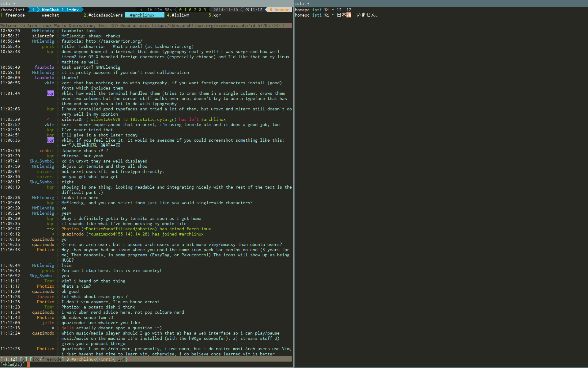588x368 pixels.
Task: Click the first homepc prompt line in right terminal
Action: [323, 10]
